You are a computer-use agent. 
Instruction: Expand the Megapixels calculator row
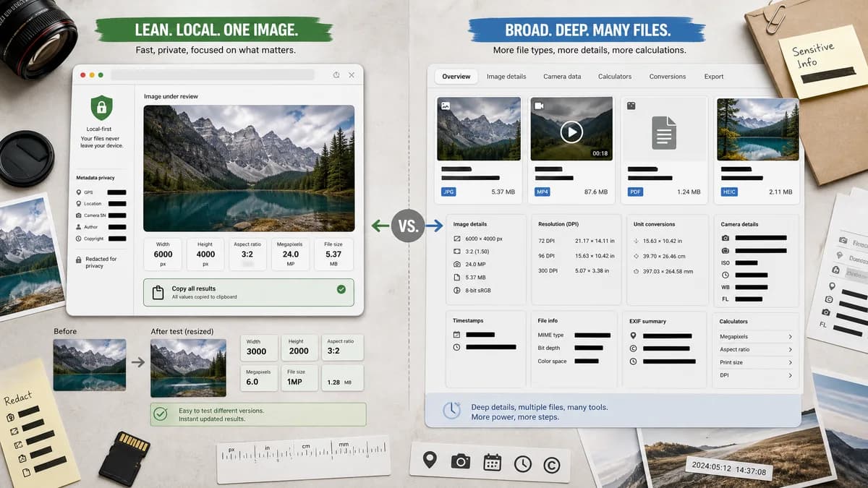pos(757,337)
